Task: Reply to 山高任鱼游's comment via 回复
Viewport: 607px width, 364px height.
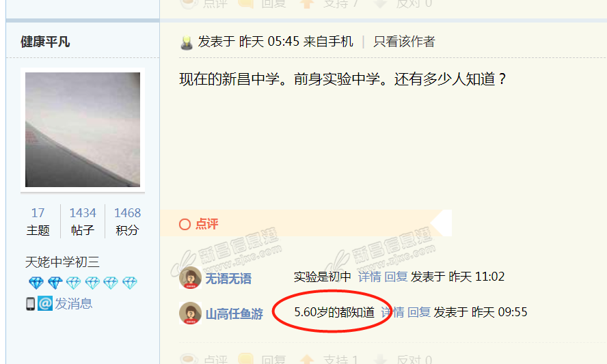Action: [x=419, y=312]
